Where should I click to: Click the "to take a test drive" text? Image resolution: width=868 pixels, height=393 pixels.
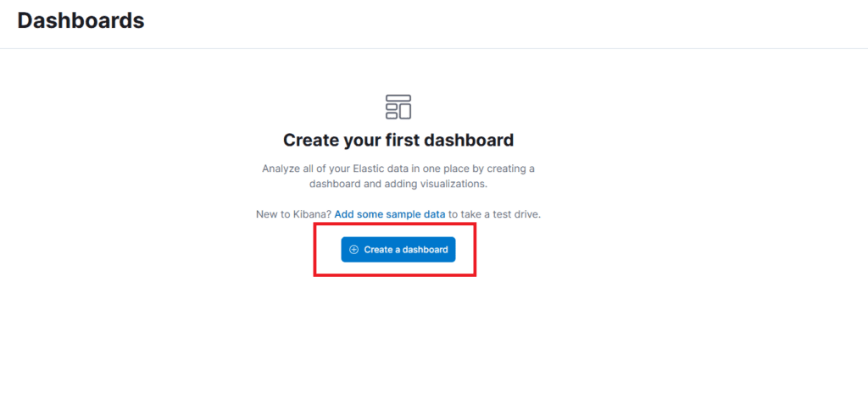coord(495,214)
